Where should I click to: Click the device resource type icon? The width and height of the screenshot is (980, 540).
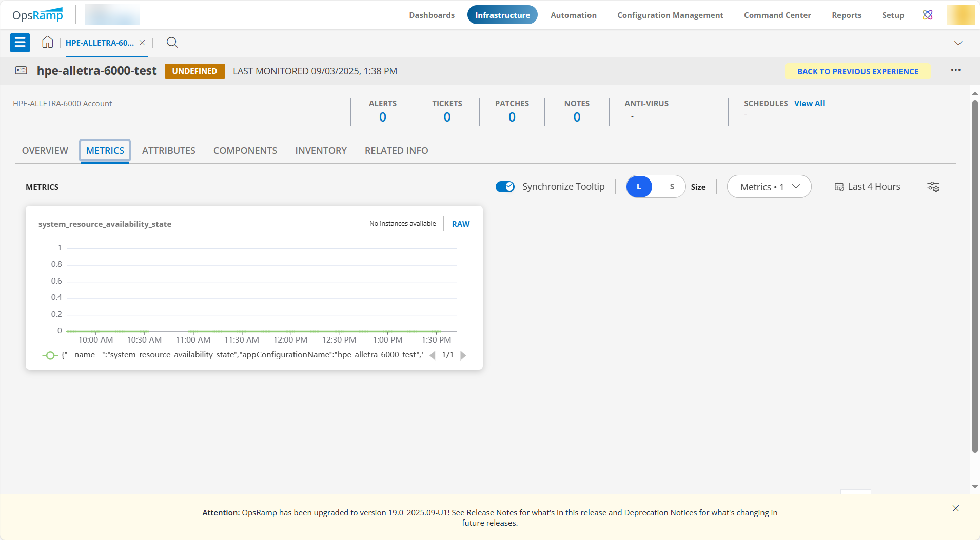[21, 70]
